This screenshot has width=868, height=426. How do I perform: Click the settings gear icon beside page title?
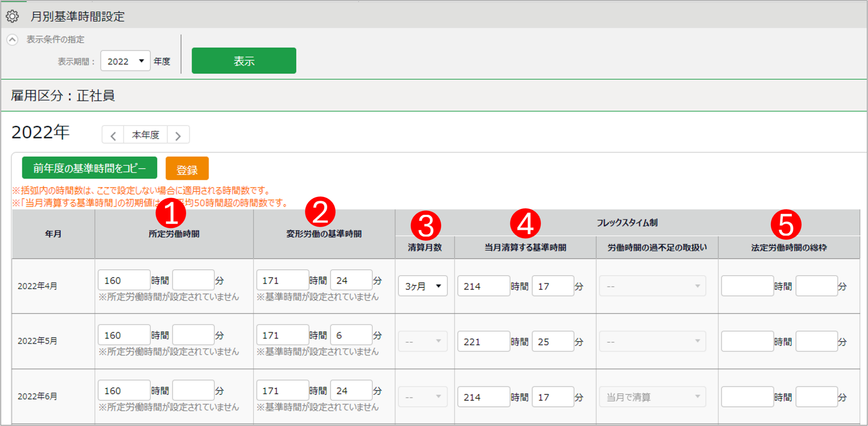tap(12, 16)
